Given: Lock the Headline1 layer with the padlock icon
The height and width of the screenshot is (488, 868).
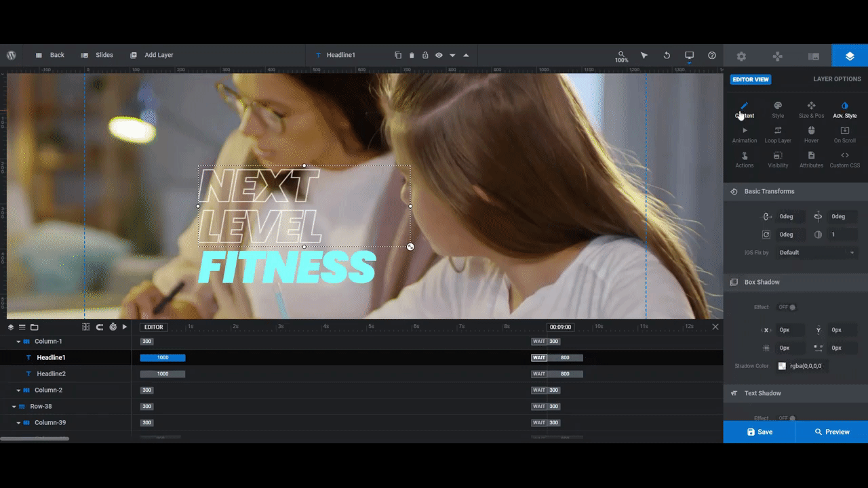Looking at the screenshot, I should click(425, 55).
